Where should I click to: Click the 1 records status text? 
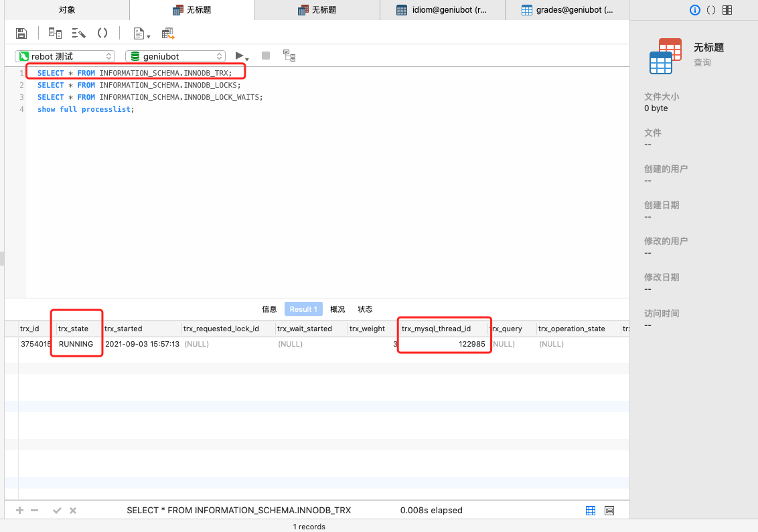309,527
